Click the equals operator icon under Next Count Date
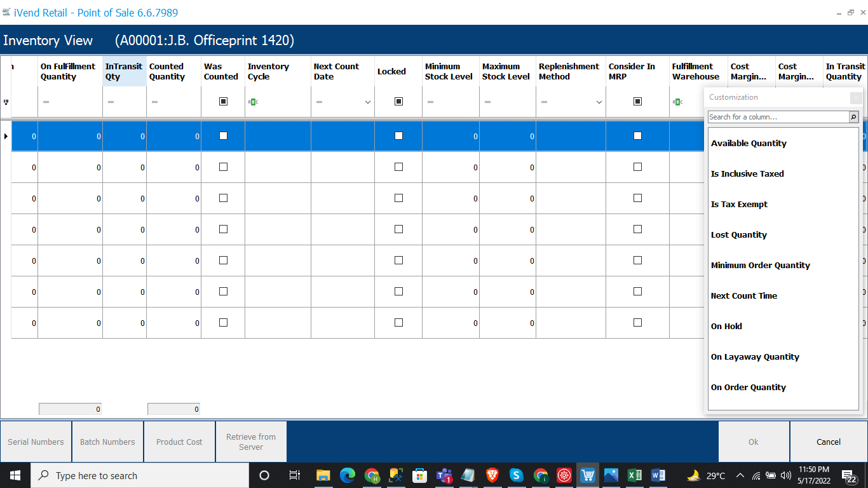This screenshot has width=868, height=488. tap(319, 102)
